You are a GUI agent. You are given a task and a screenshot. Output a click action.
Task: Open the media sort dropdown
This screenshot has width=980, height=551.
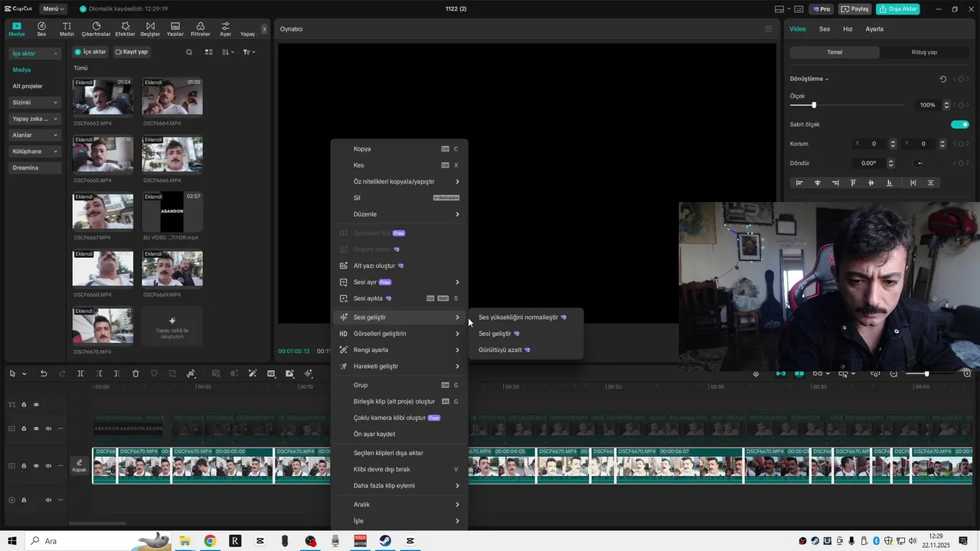[x=228, y=52]
